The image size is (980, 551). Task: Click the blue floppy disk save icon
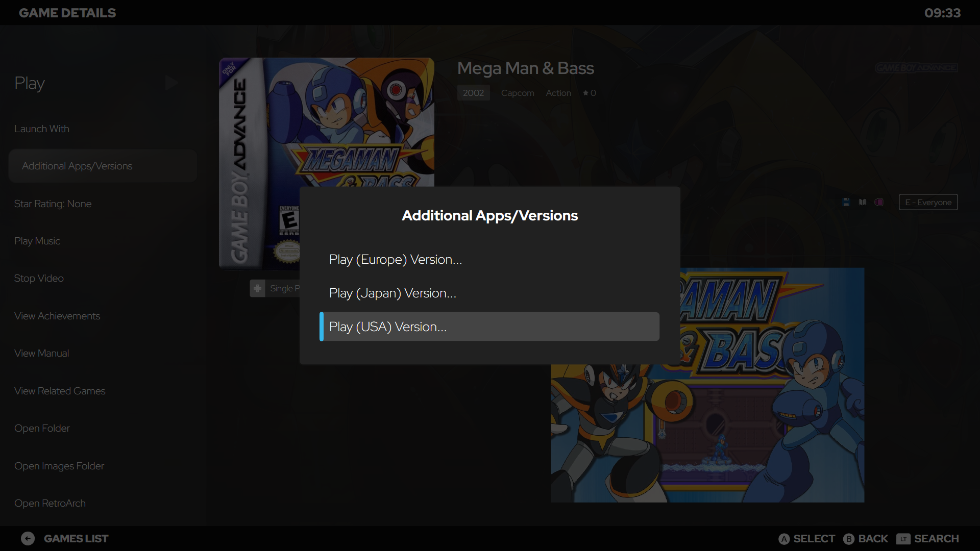846,202
